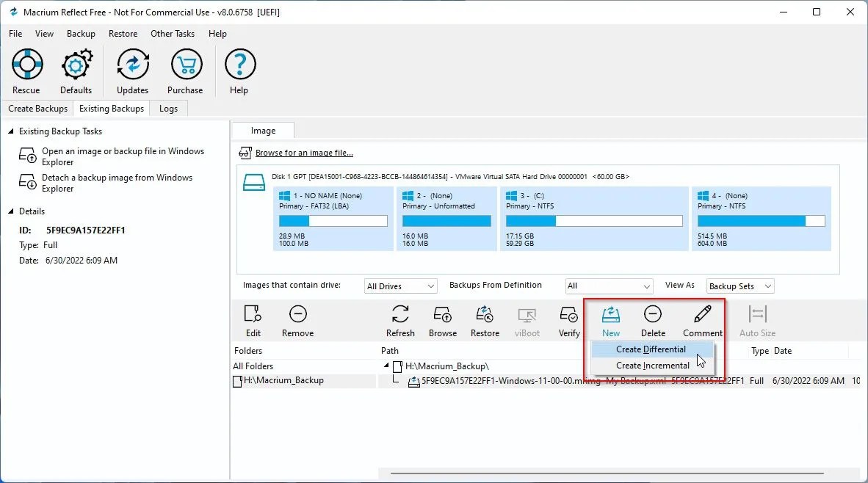
Task: Switch to the Logs tab
Action: click(168, 108)
